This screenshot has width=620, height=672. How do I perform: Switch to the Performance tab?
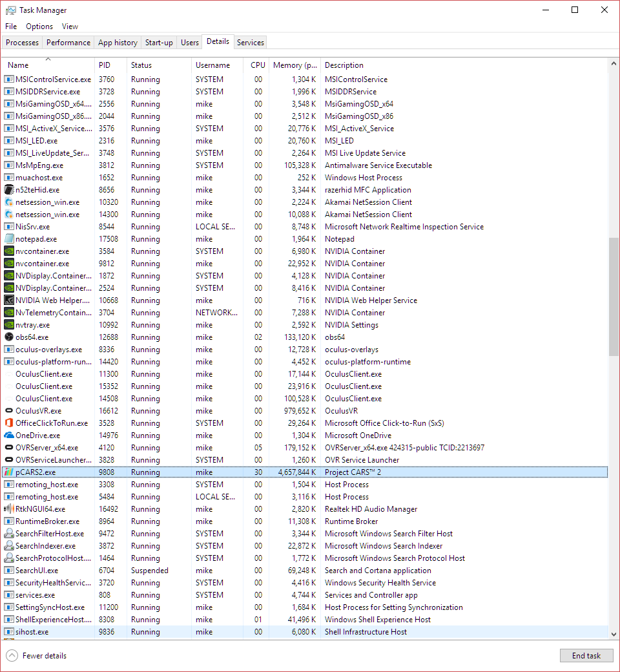(x=68, y=43)
